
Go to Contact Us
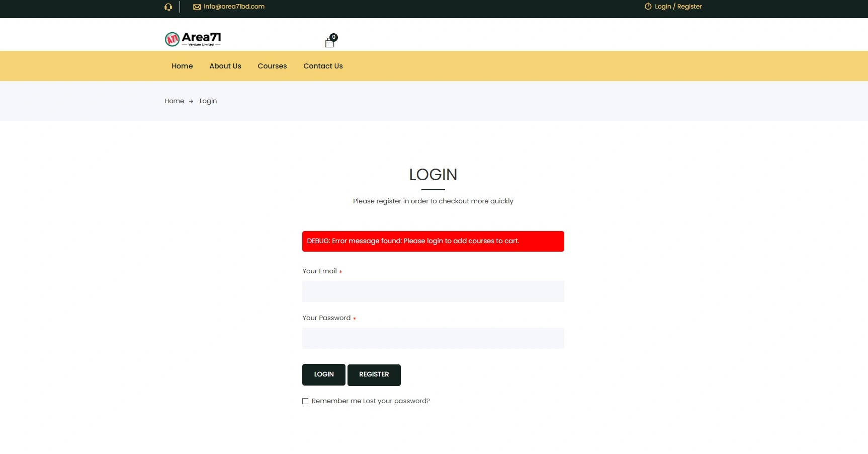point(323,66)
